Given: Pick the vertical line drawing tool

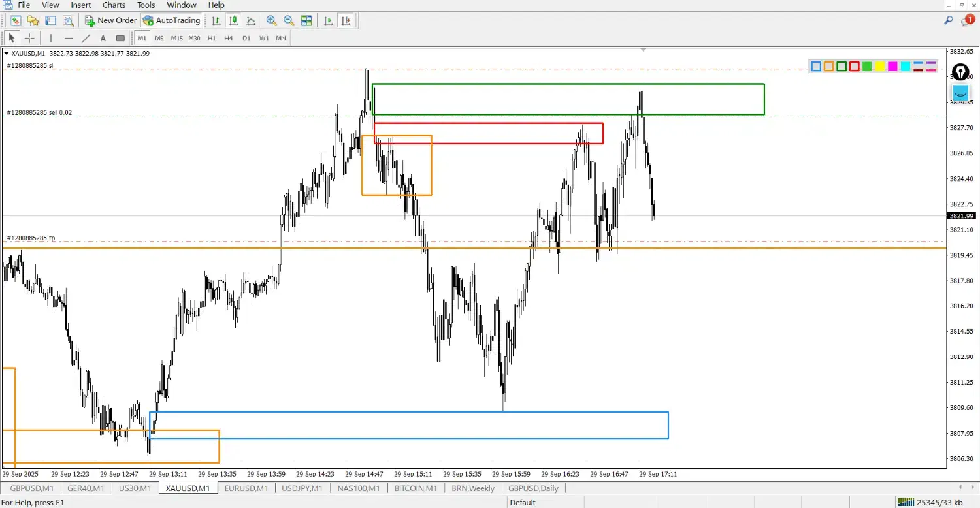Looking at the screenshot, I should (51, 39).
